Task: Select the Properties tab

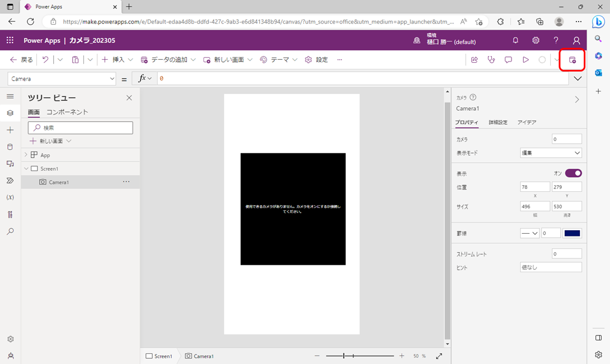Action: 466,122
